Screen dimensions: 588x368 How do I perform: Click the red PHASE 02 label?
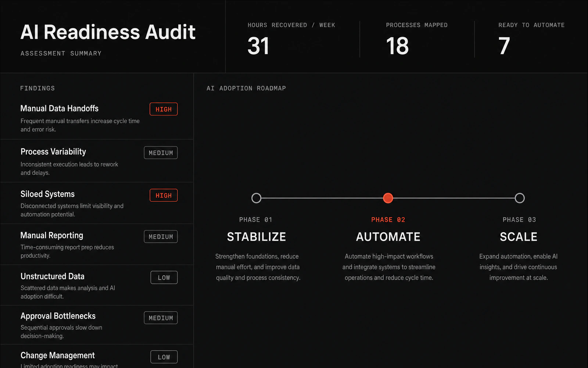(388, 220)
